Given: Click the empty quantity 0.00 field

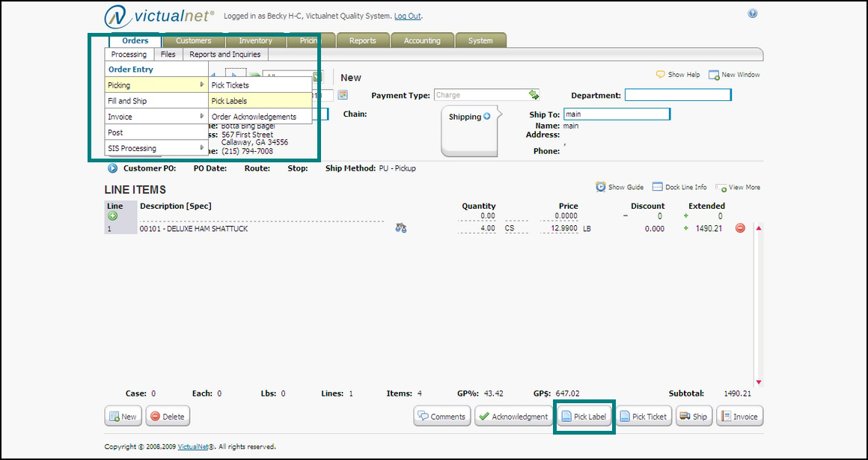Looking at the screenshot, I should (477, 216).
